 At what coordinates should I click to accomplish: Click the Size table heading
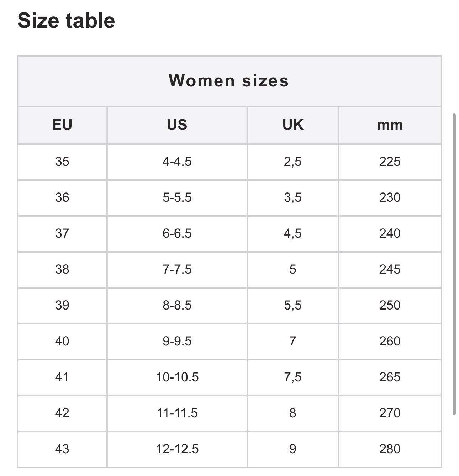click(66, 20)
